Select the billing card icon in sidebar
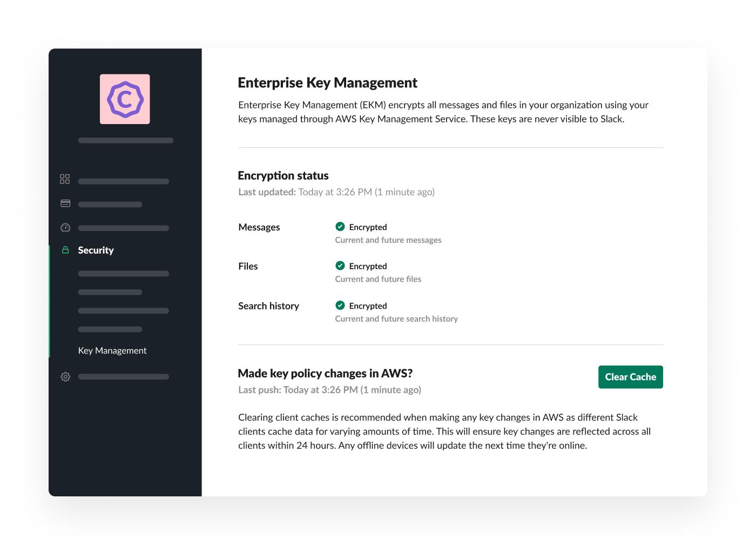 click(65, 203)
